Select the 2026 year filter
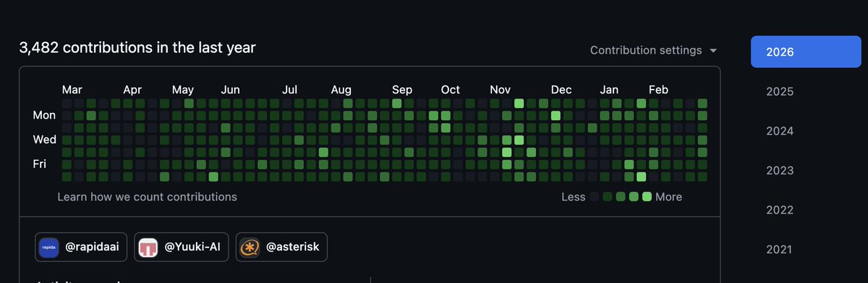This screenshot has width=868, height=283. tap(807, 52)
